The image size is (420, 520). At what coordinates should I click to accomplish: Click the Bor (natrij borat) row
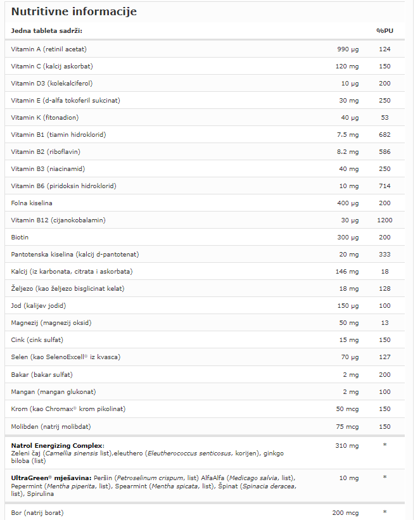(x=205, y=512)
